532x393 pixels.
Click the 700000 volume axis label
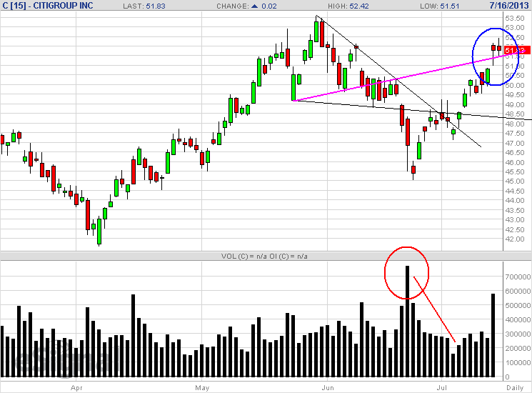[518, 277]
